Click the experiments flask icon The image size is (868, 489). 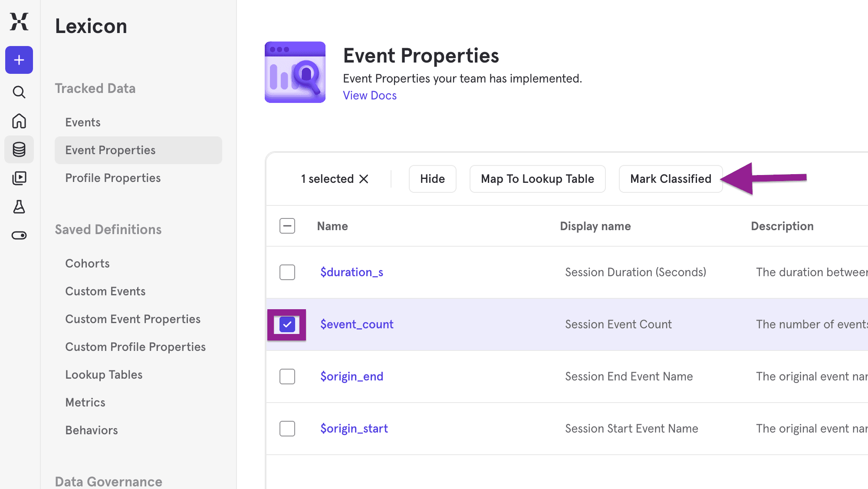(19, 207)
